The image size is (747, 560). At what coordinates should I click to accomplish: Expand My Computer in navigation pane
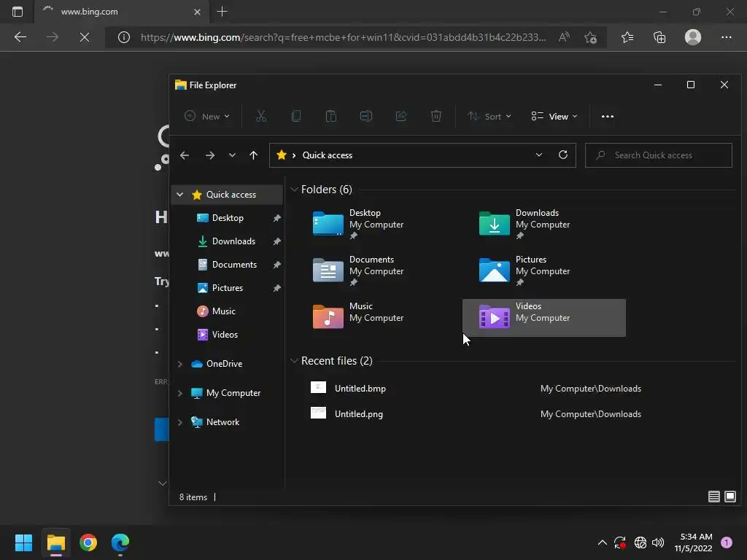[179, 393]
